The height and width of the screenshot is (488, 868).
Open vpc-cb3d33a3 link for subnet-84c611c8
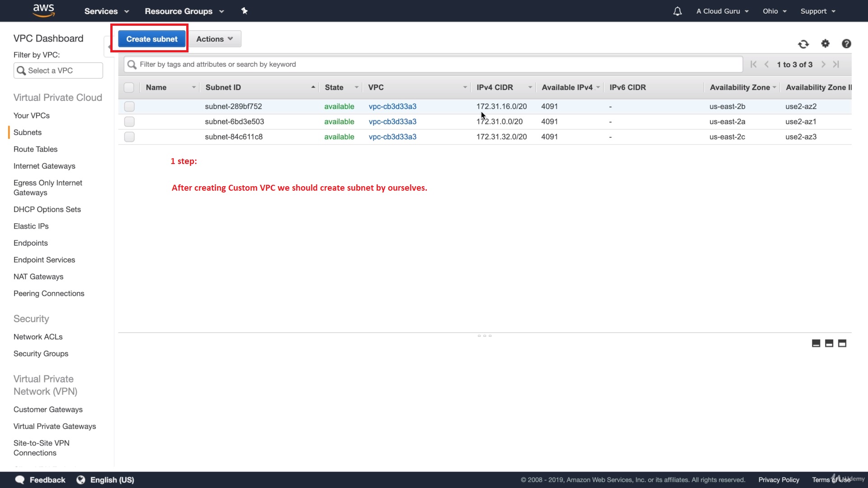[392, 137]
